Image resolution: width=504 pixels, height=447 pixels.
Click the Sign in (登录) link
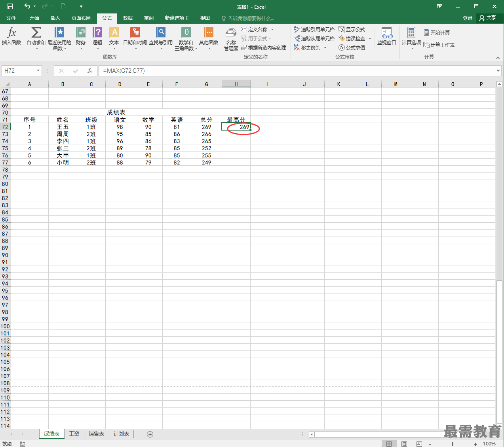tap(468, 18)
